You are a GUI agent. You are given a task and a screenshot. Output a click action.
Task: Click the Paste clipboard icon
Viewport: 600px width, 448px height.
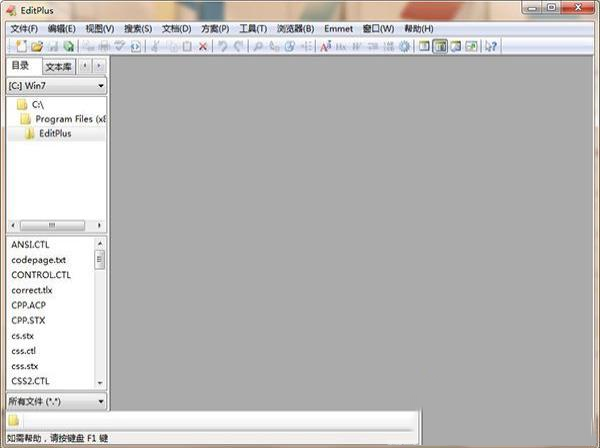pos(187,46)
